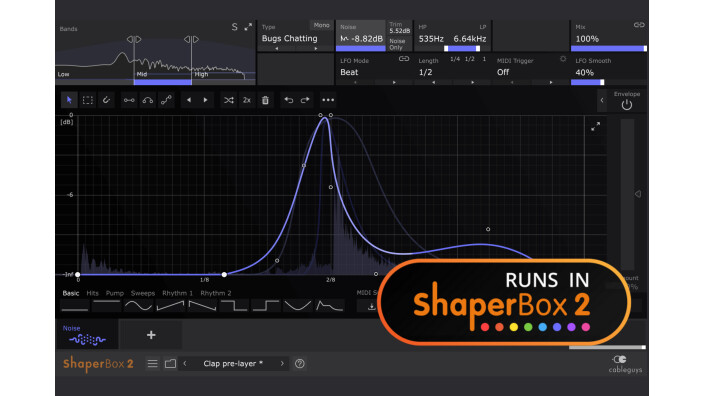Toggle Mono mode

click(x=321, y=25)
